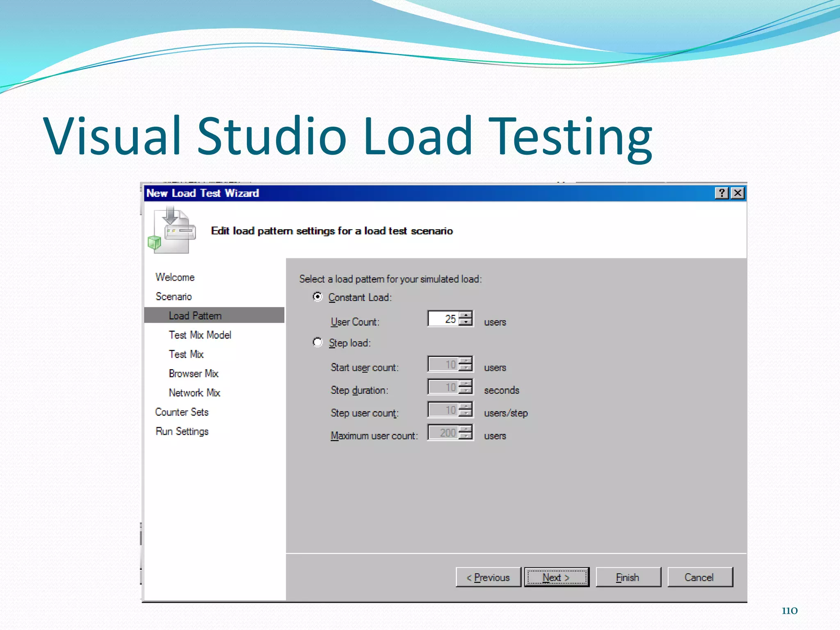
Task: Select the Step load radio button
Action: (x=317, y=342)
